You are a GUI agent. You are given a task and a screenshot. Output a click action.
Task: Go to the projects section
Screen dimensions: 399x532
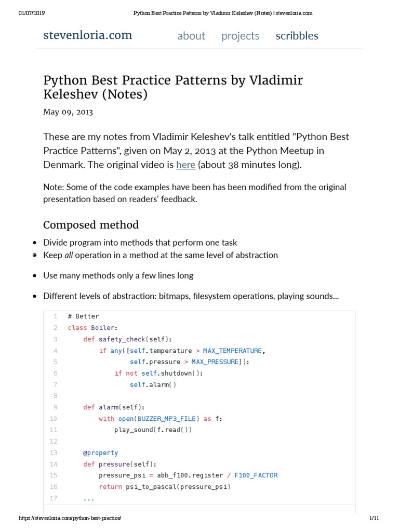click(x=240, y=36)
